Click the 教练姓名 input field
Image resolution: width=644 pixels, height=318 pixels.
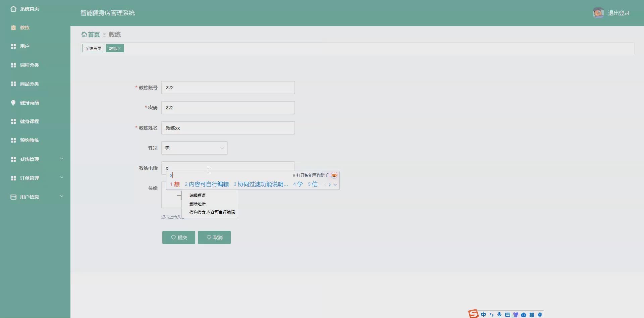[228, 128]
